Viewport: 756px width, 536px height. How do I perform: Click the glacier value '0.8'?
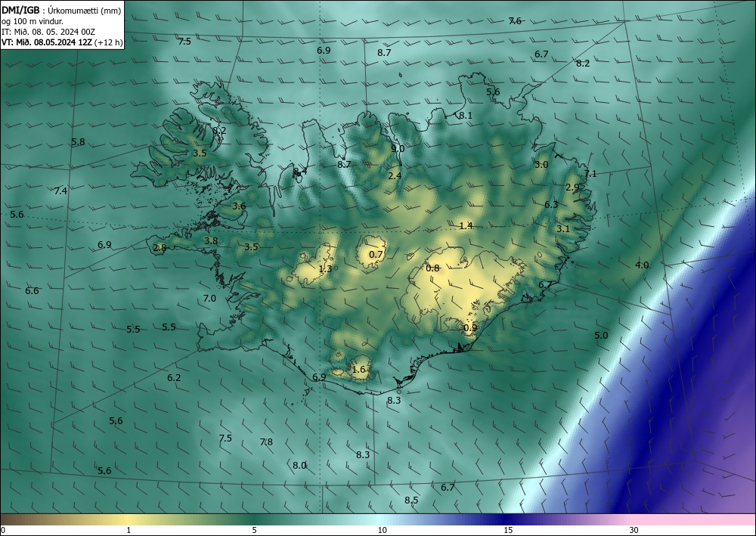(433, 268)
